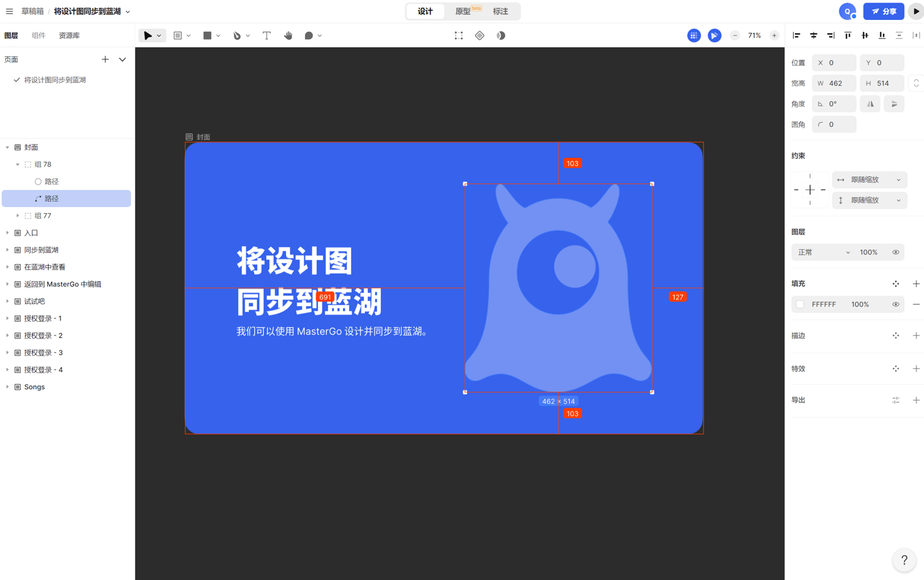This screenshot has height=580, width=924.
Task: Click the white fill color swatch
Action: pyautogui.click(x=801, y=304)
